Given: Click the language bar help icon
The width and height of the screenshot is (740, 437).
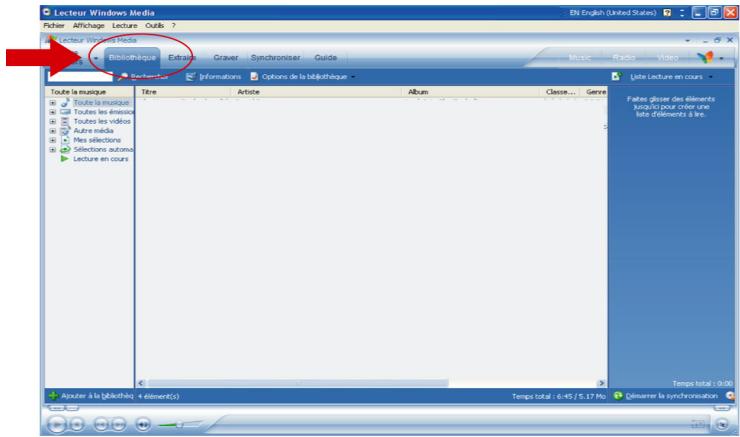Looking at the screenshot, I should (x=667, y=13).
